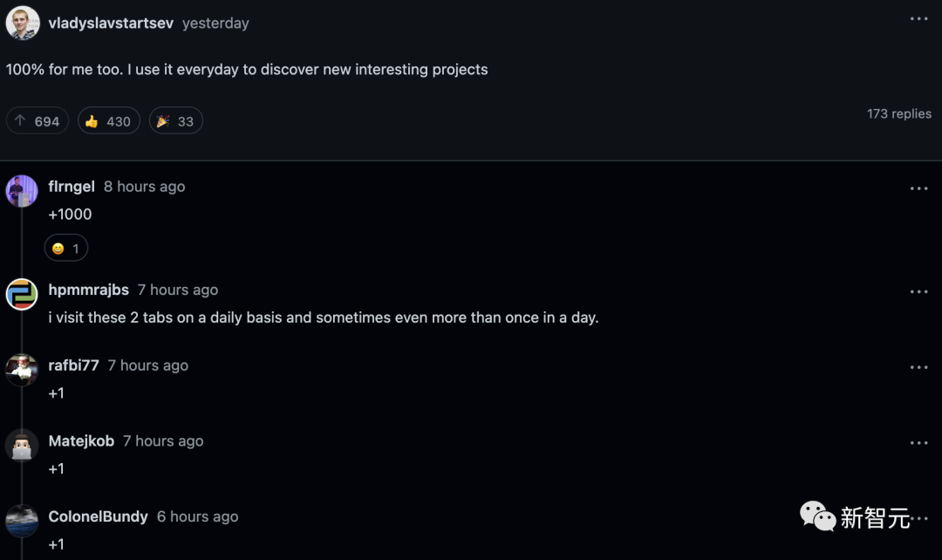Click Matejkob's profile avatar
Image resolution: width=942 pixels, height=560 pixels.
point(22,445)
